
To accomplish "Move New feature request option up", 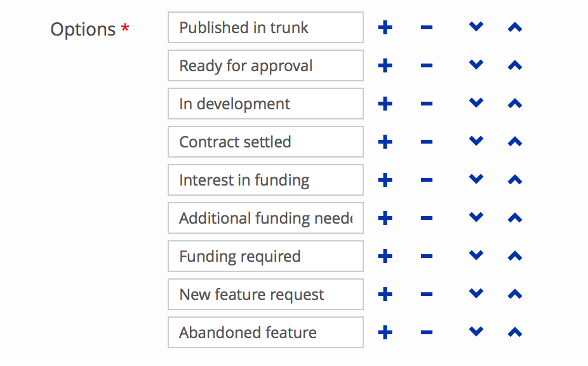I will [x=515, y=294].
